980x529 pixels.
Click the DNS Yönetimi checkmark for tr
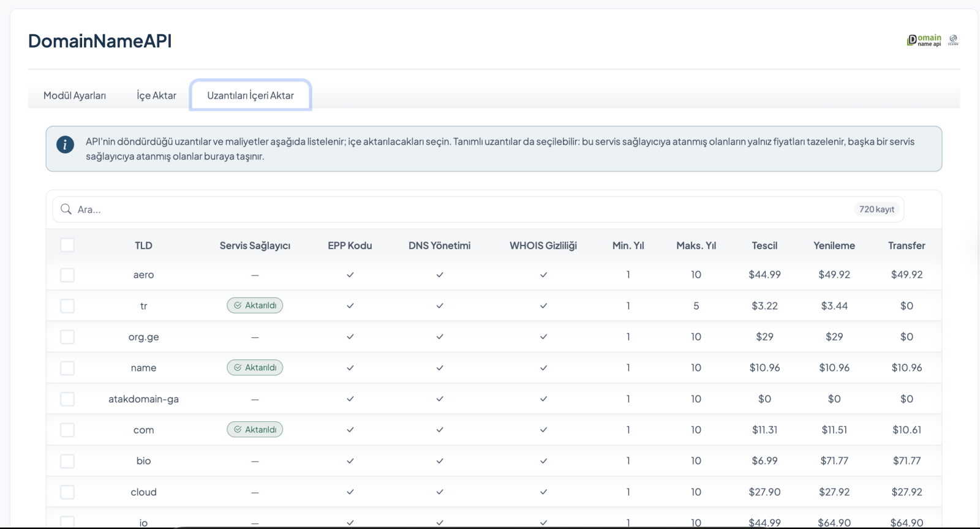(440, 306)
